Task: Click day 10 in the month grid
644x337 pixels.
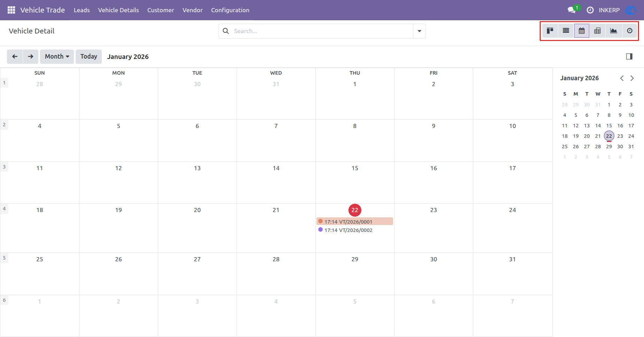Action: (x=512, y=126)
